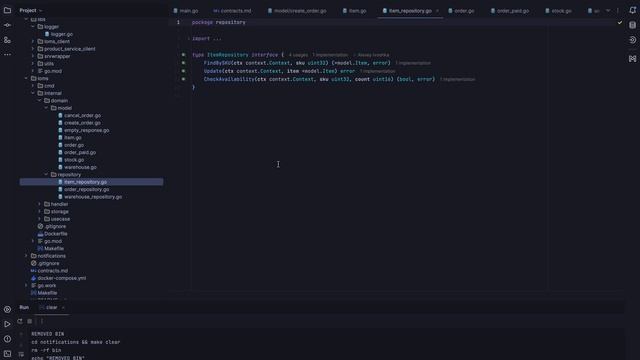Click gutter implementation marker next to CheckAvailability

pos(183,79)
